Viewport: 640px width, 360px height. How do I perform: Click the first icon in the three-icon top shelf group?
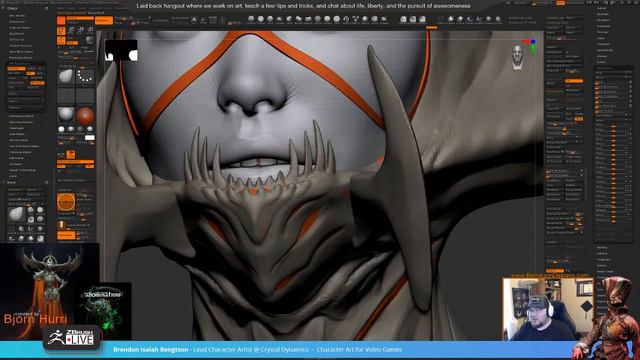(x=403, y=19)
